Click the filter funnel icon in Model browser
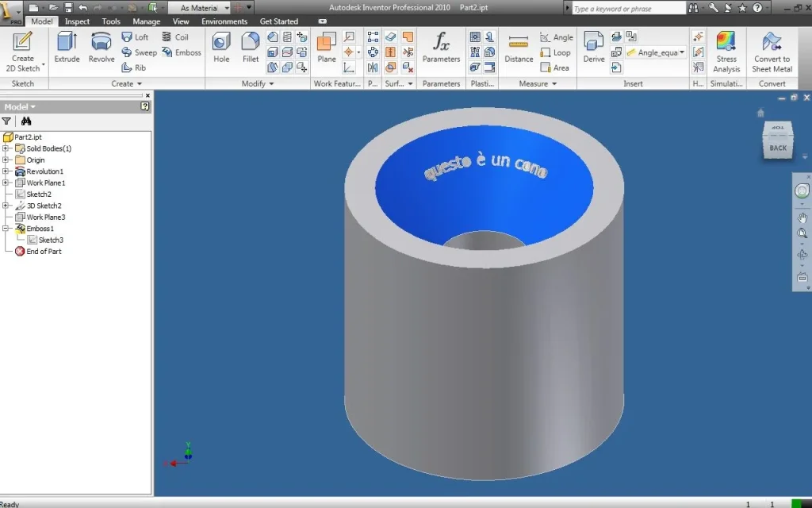812x508 pixels. point(6,121)
